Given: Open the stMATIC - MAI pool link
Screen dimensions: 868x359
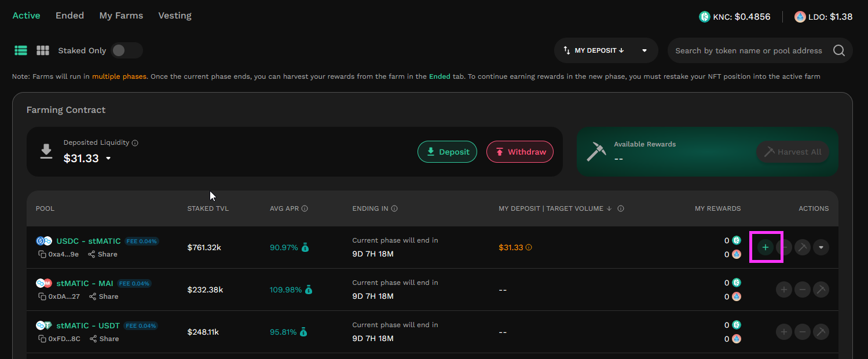Looking at the screenshot, I should tap(85, 283).
